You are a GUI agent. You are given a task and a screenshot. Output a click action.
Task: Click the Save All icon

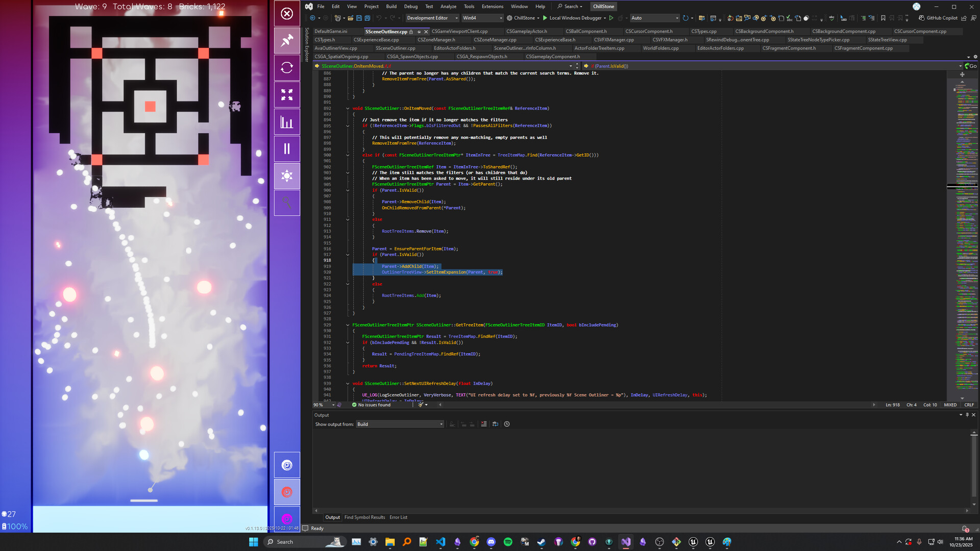pos(367,18)
